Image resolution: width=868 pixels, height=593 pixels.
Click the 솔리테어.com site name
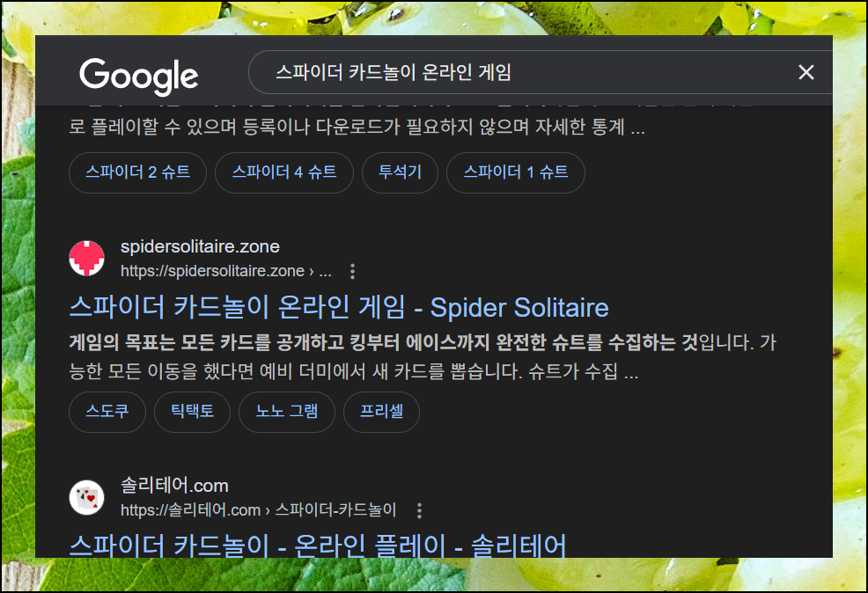pos(174,485)
